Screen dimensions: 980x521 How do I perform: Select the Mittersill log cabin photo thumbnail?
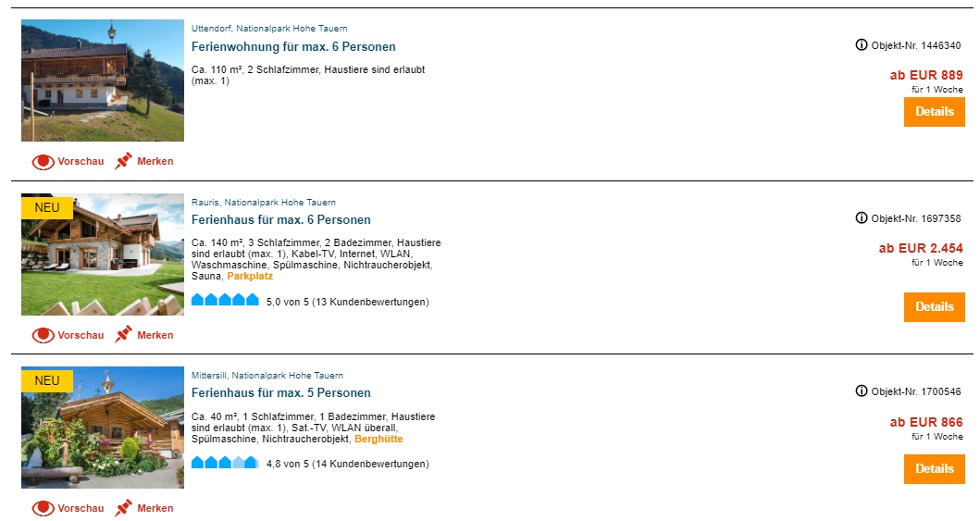click(103, 428)
